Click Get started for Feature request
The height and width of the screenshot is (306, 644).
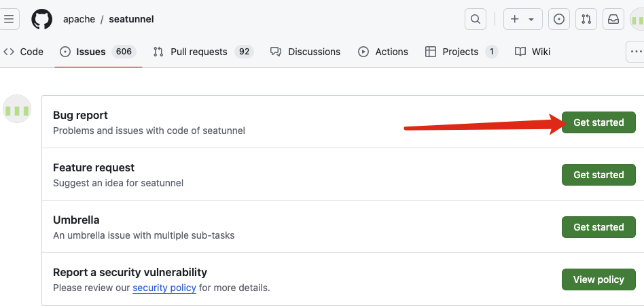point(598,175)
